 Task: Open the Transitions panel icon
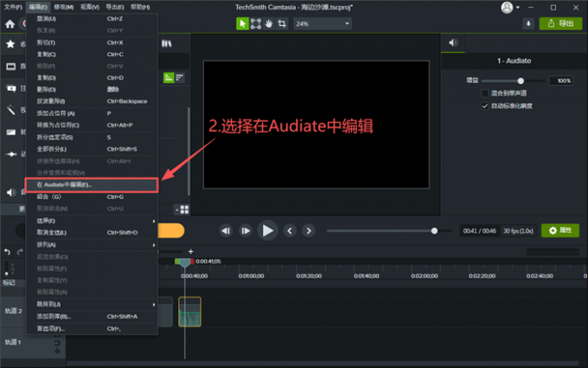[11, 132]
